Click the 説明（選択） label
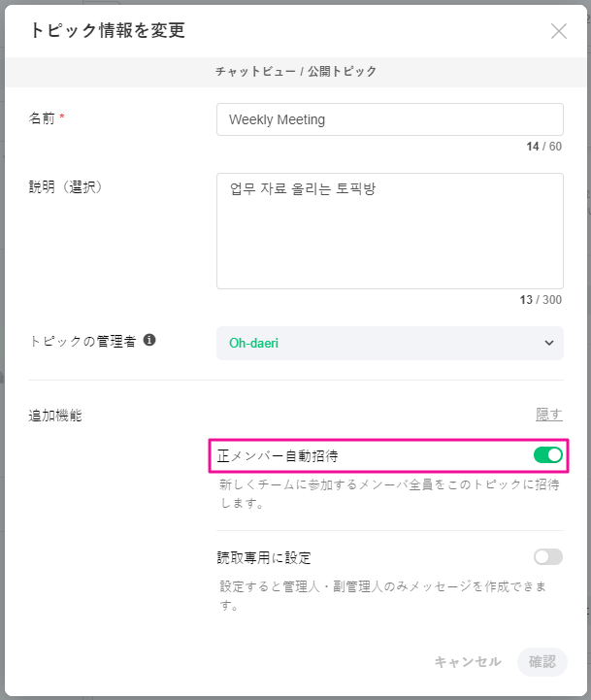This screenshot has width=591, height=700. (67, 187)
